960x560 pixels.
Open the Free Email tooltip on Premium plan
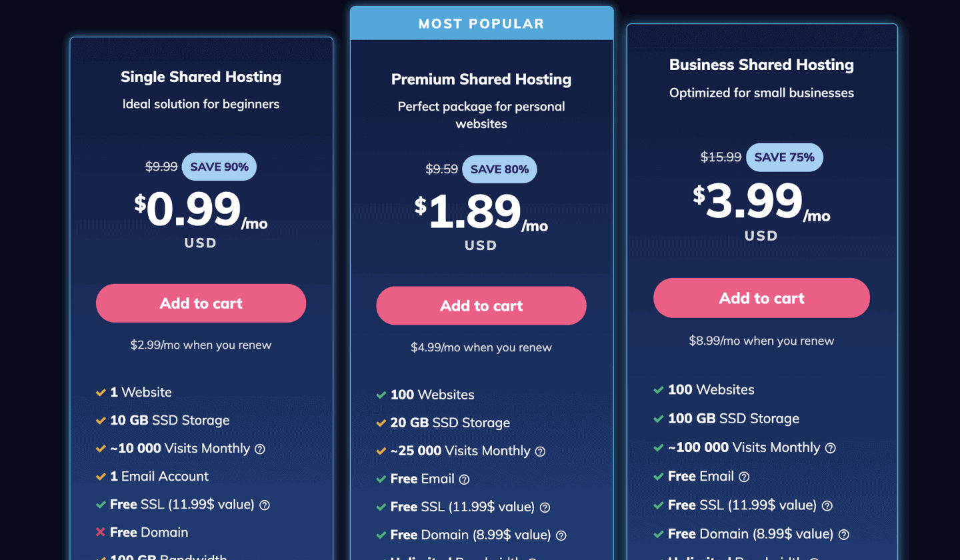coord(463,479)
